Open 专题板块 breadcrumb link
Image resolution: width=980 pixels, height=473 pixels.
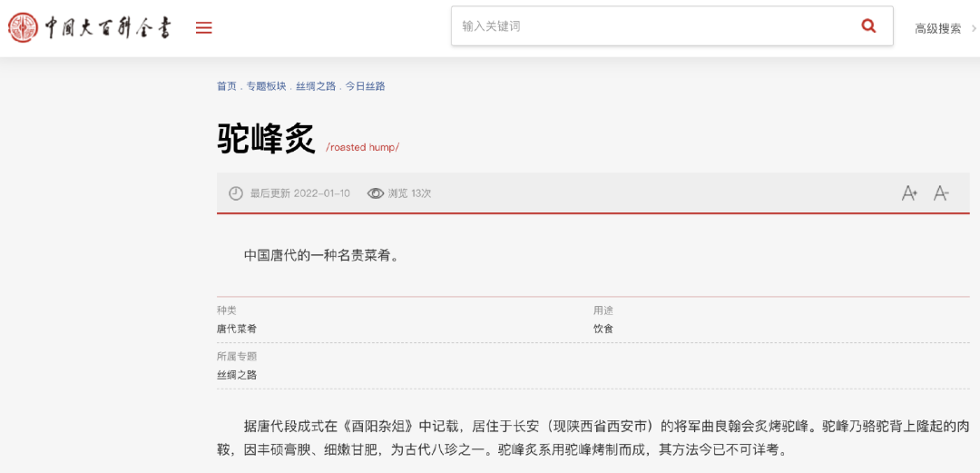click(x=266, y=86)
